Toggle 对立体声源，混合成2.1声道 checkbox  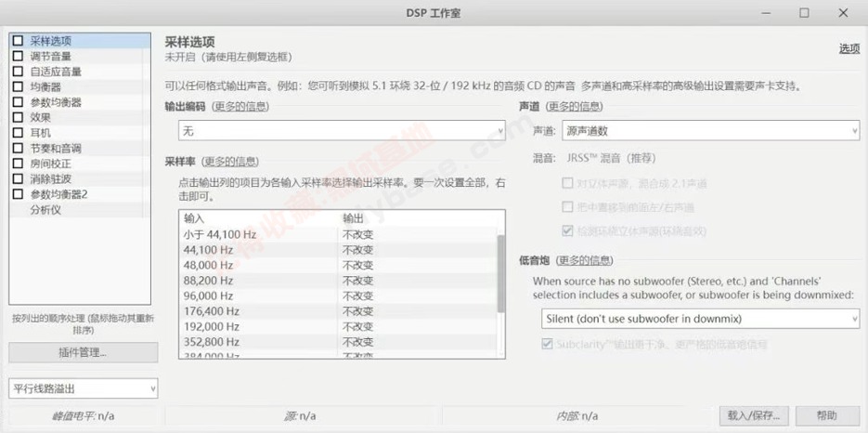pyautogui.click(x=567, y=183)
